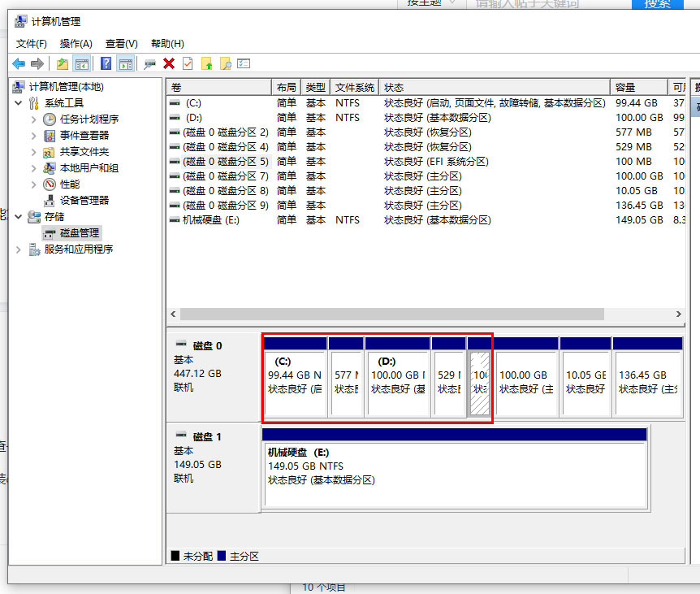
Task: Expand the 事件查看器 node
Action: pyautogui.click(x=33, y=136)
